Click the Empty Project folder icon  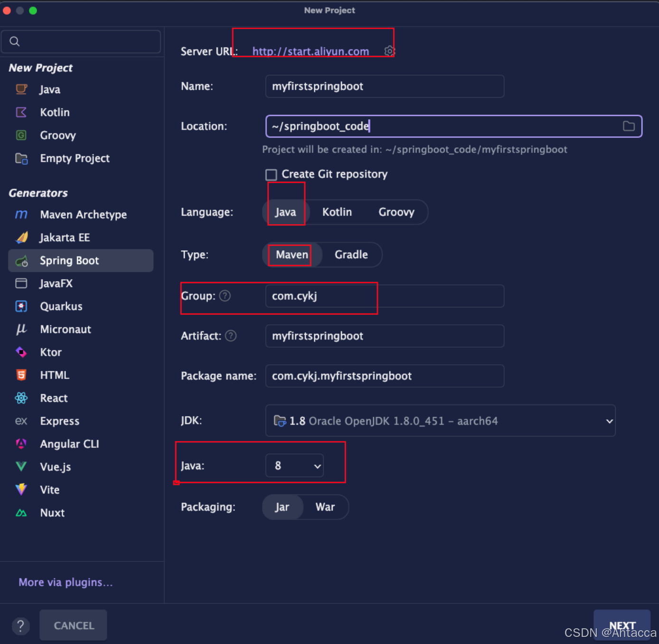point(21,158)
